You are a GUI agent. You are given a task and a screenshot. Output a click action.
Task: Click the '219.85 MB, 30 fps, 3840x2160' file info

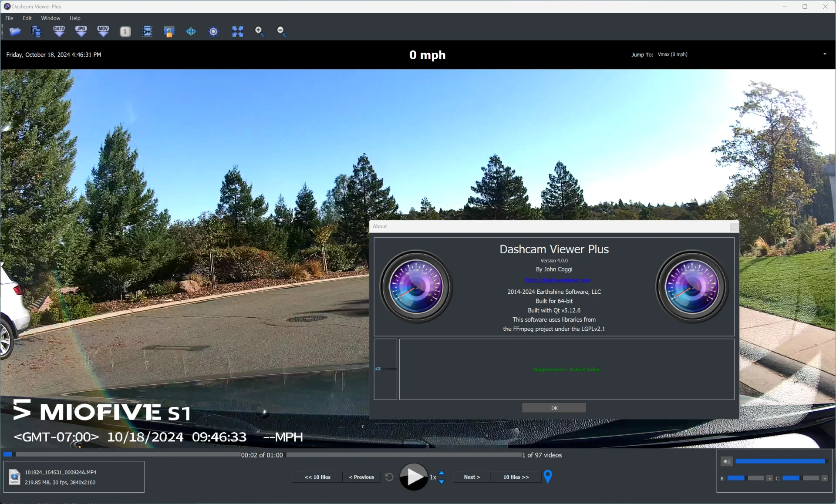click(60, 482)
